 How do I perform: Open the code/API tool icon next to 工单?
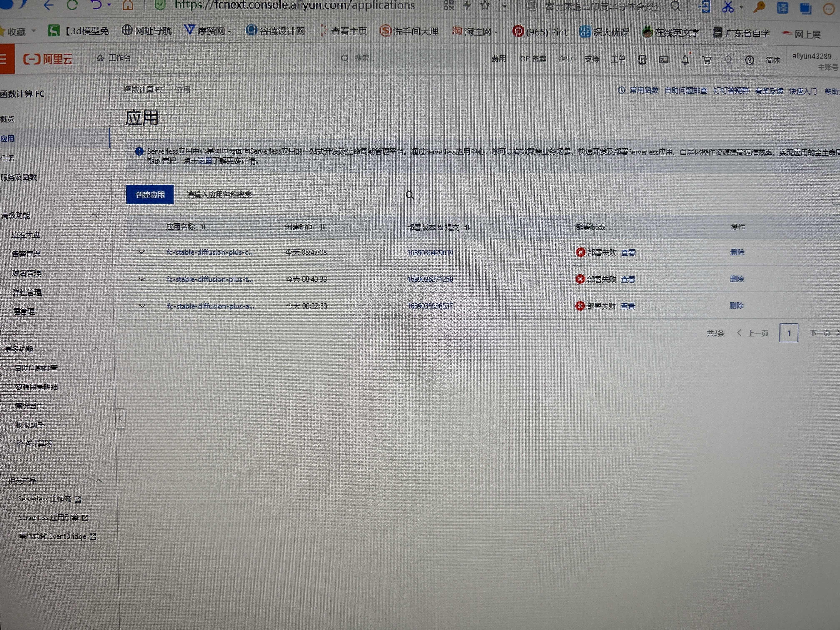pyautogui.click(x=642, y=60)
